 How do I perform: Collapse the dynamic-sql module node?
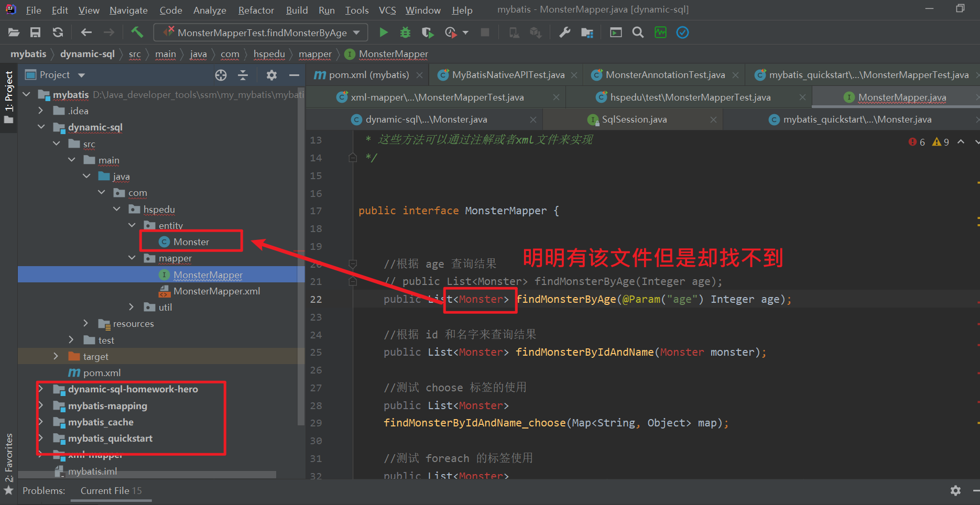pyautogui.click(x=41, y=127)
